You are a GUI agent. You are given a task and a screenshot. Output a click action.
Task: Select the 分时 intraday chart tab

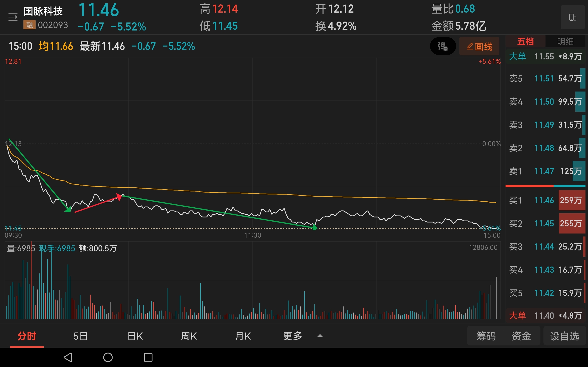click(27, 336)
